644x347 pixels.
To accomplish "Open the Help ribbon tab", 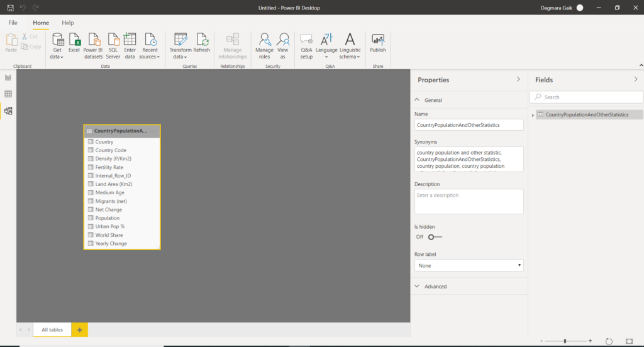I will 68,23.
